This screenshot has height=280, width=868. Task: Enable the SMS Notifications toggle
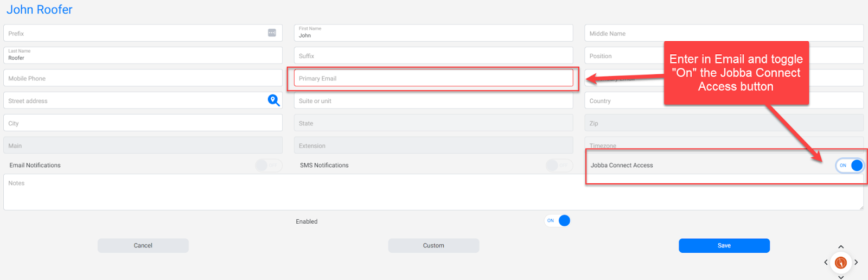[559, 166]
